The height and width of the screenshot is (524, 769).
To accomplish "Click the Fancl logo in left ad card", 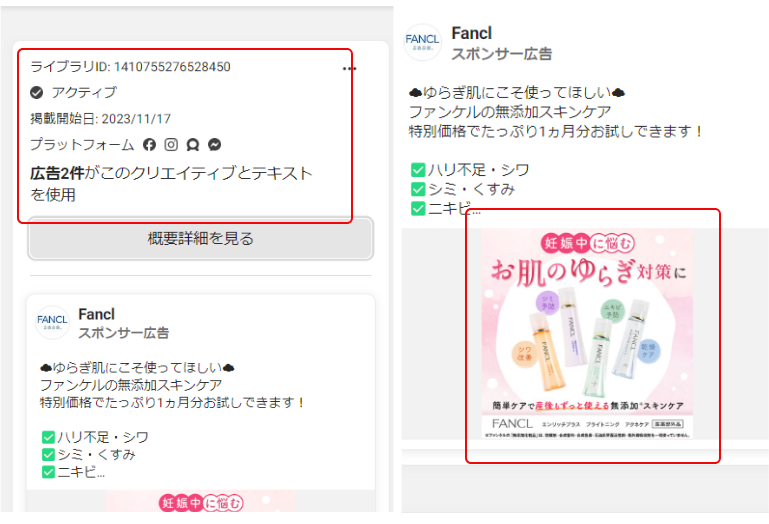I will click(x=53, y=322).
